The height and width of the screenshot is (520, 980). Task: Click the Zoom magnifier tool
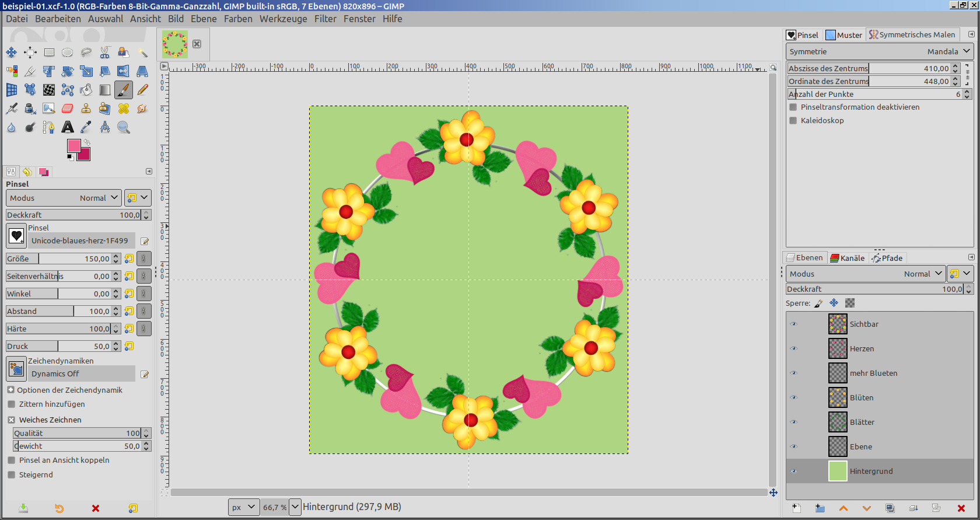124,127
